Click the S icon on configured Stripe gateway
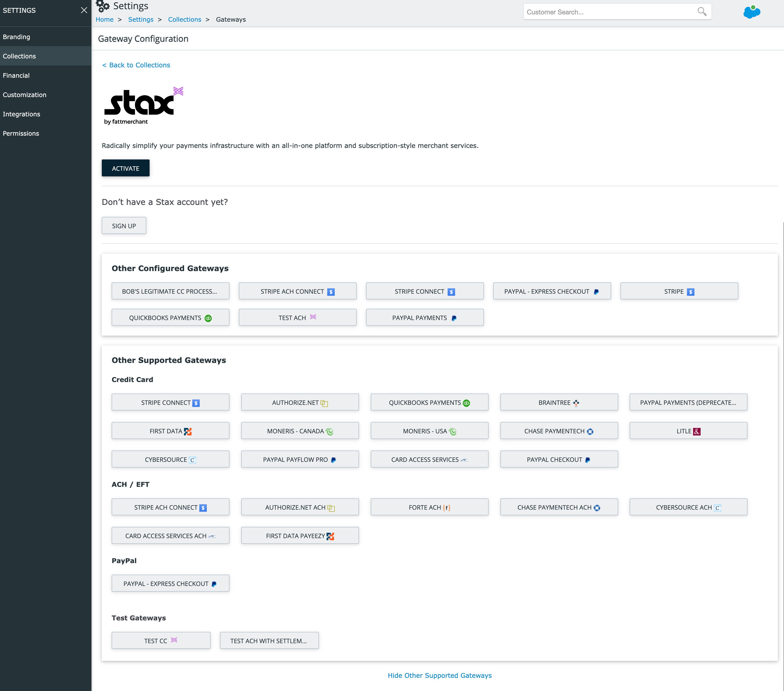The image size is (784, 691). [690, 292]
